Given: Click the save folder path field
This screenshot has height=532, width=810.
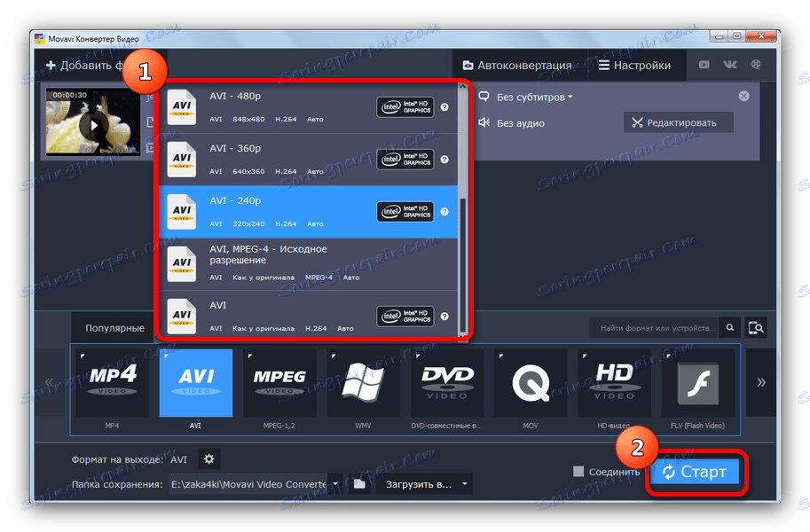Looking at the screenshot, I should coord(248,484).
